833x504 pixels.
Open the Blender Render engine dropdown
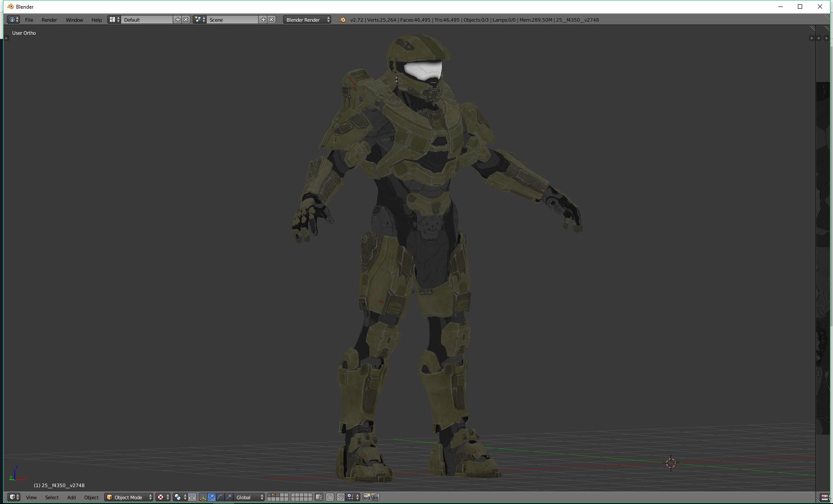(x=307, y=20)
